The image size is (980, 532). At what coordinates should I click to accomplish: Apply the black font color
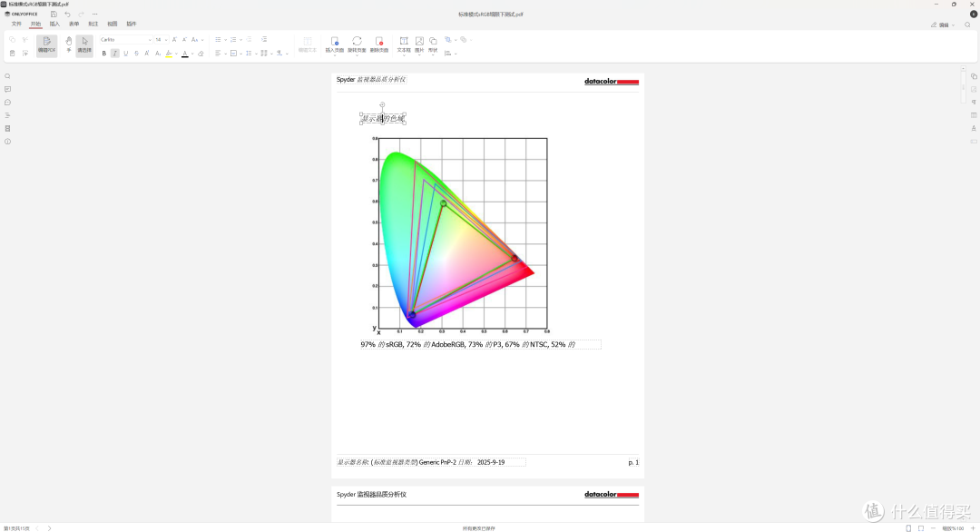pos(185,54)
